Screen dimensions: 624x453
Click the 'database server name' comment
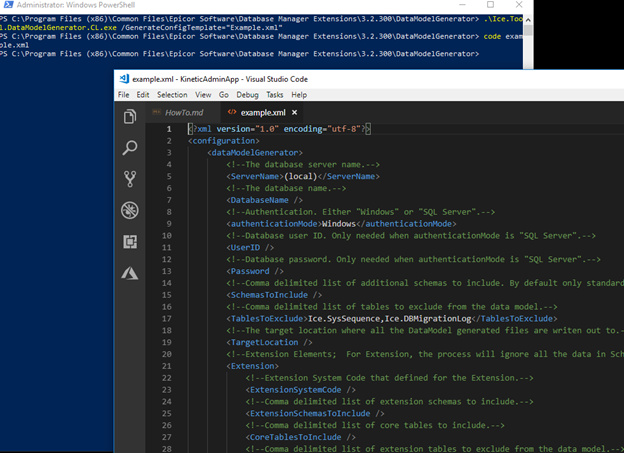pyautogui.click(x=303, y=164)
